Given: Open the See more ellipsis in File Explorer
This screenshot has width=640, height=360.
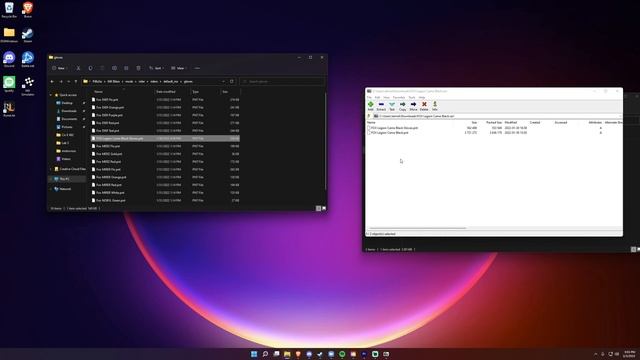Looking at the screenshot, I should point(197,68).
